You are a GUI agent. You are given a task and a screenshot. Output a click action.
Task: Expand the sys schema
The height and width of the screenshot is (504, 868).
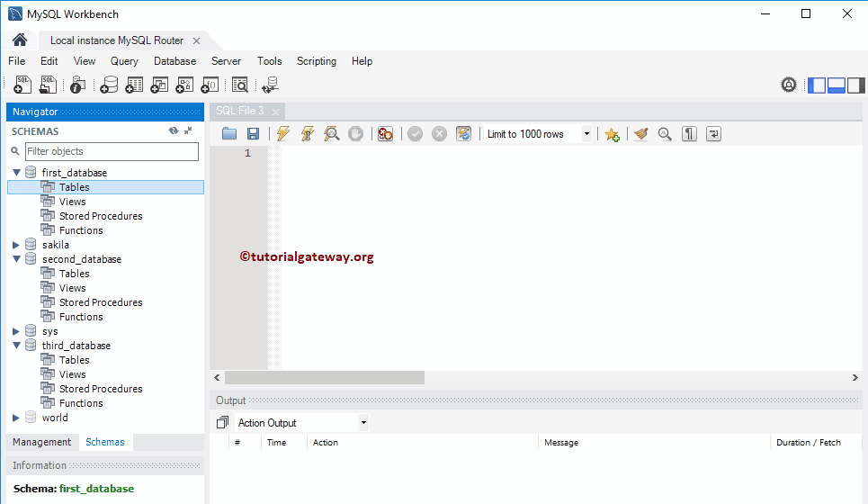(16, 331)
